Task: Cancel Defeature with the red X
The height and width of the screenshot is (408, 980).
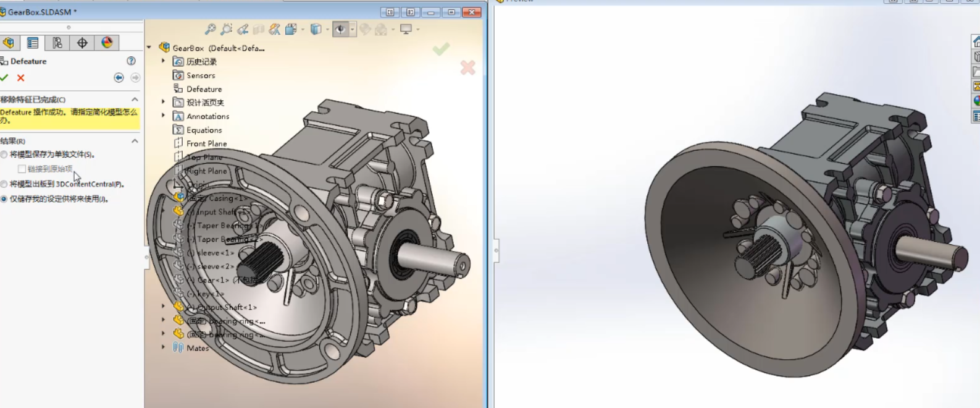Action: (21, 78)
